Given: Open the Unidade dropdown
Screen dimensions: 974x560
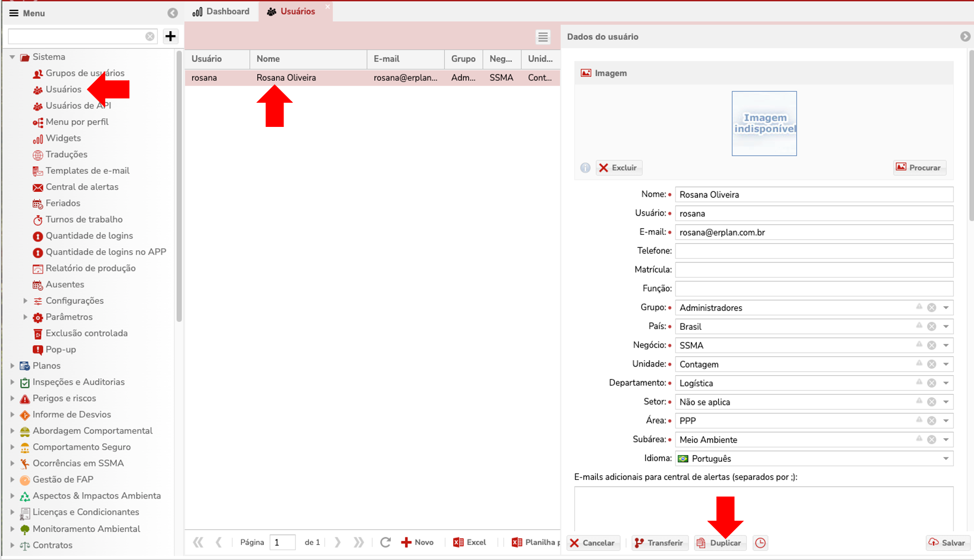Looking at the screenshot, I should (x=946, y=364).
